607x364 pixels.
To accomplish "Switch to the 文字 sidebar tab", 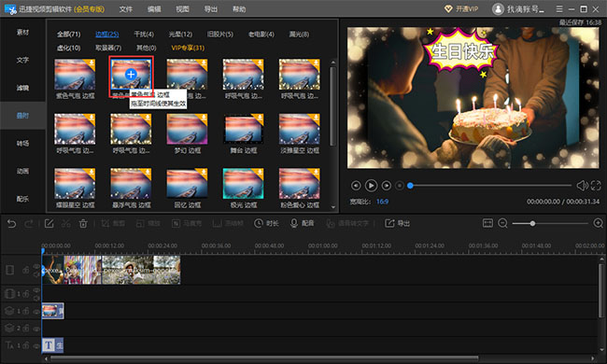I will [22, 60].
